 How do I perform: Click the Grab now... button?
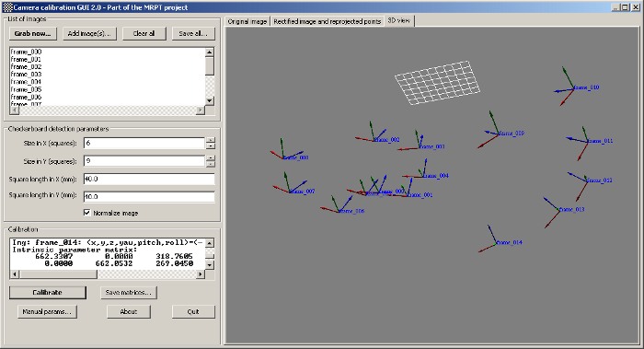pyautogui.click(x=33, y=34)
